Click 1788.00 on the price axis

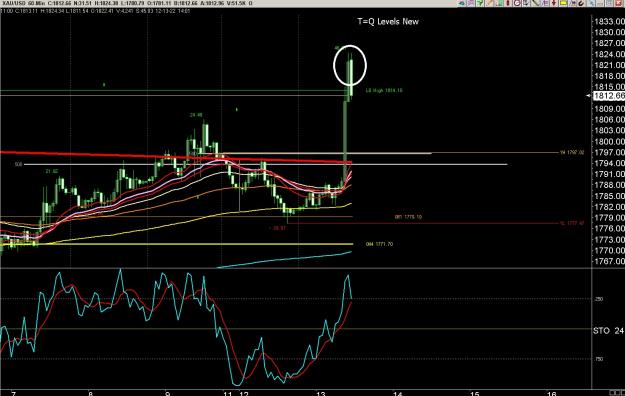[x=609, y=185]
